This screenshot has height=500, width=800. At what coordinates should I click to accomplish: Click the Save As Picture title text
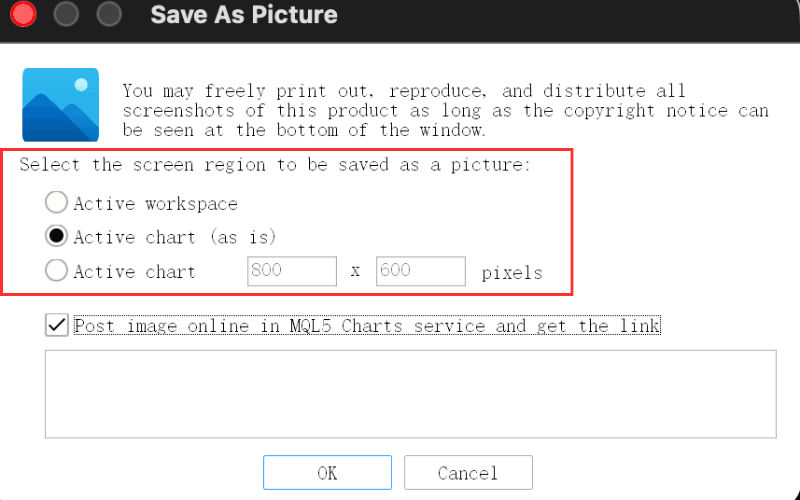click(x=244, y=14)
